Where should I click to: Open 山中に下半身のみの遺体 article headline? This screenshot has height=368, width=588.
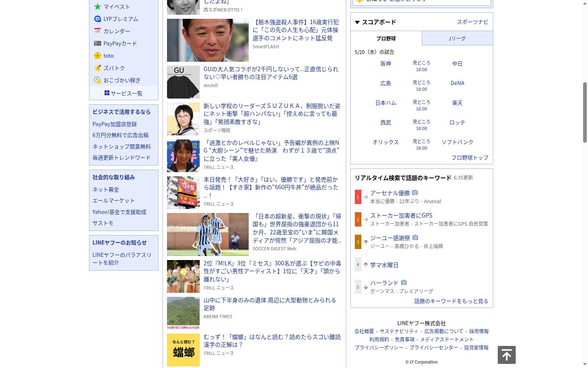(270, 304)
